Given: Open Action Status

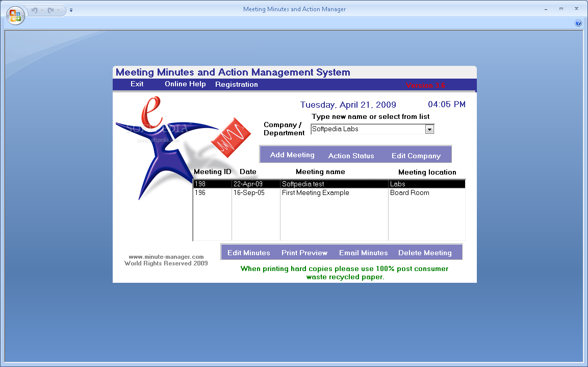Looking at the screenshot, I should tap(351, 156).
